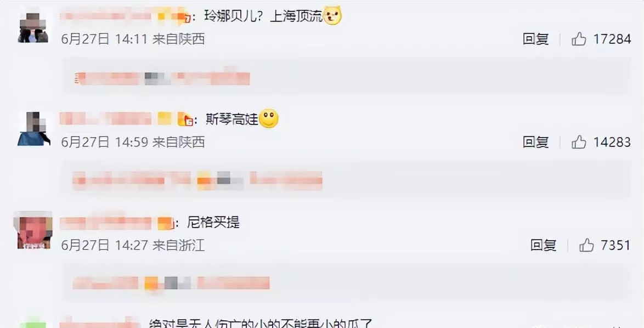This screenshot has height=328, width=644.
Task: Click the 17284 like count
Action: (x=612, y=39)
